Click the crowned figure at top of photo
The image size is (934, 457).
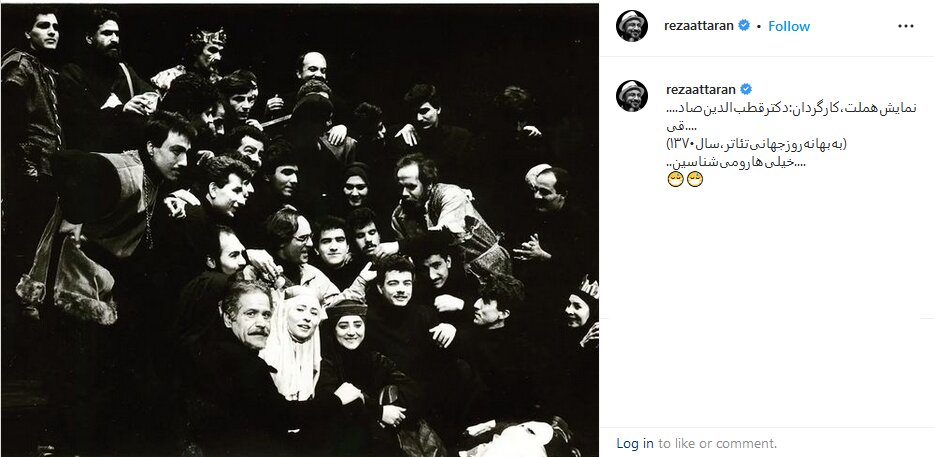click(207, 52)
